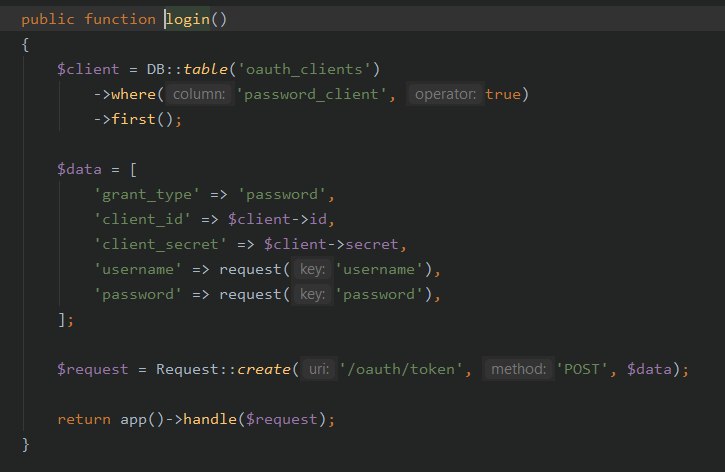Viewport: 725px width, 472px height.
Task: Click the 'method:' parameter hint
Action: (x=518, y=369)
